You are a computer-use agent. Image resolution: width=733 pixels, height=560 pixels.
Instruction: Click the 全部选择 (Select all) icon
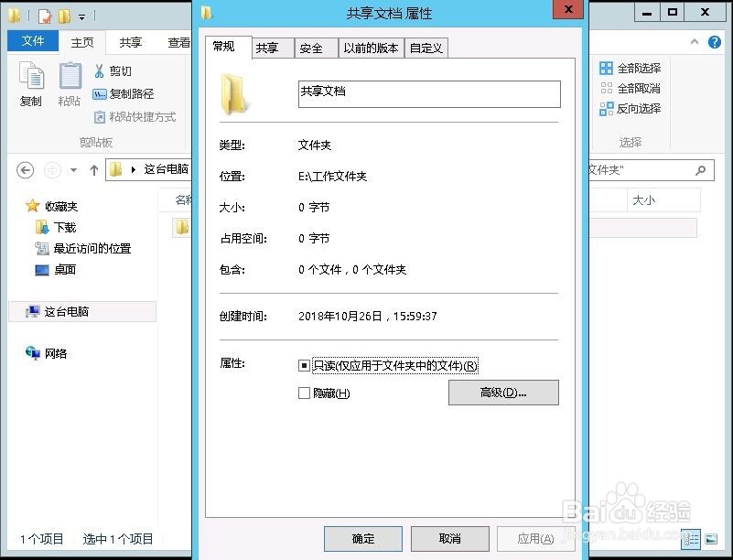[x=607, y=67]
